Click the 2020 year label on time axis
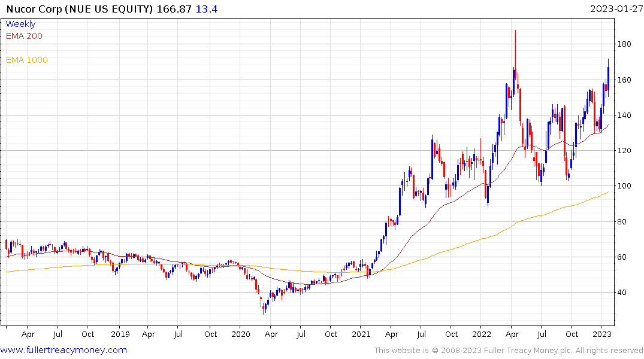 click(241, 334)
